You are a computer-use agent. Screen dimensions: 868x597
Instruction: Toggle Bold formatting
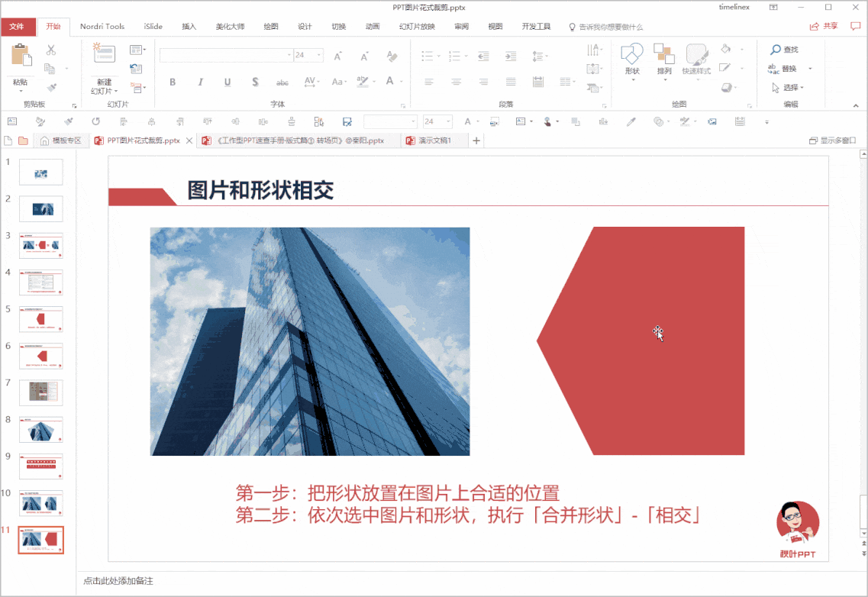coord(173,82)
